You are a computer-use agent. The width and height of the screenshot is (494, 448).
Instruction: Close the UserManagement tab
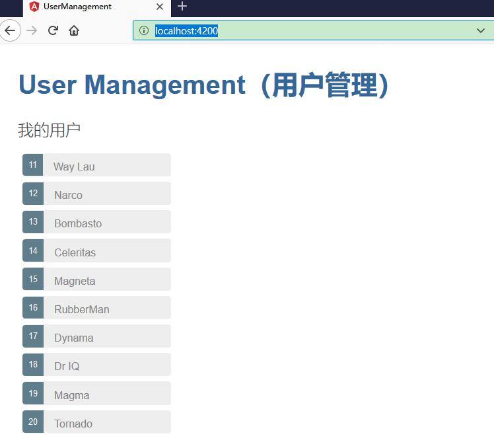point(160,7)
